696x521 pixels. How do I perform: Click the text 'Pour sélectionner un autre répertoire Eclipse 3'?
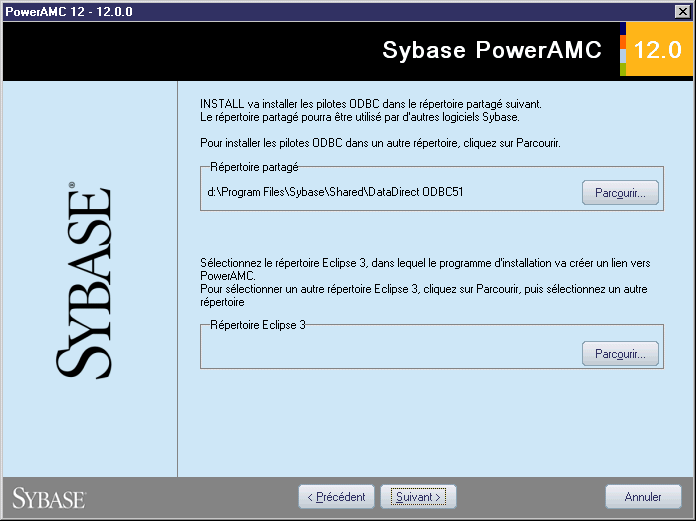tap(309, 289)
